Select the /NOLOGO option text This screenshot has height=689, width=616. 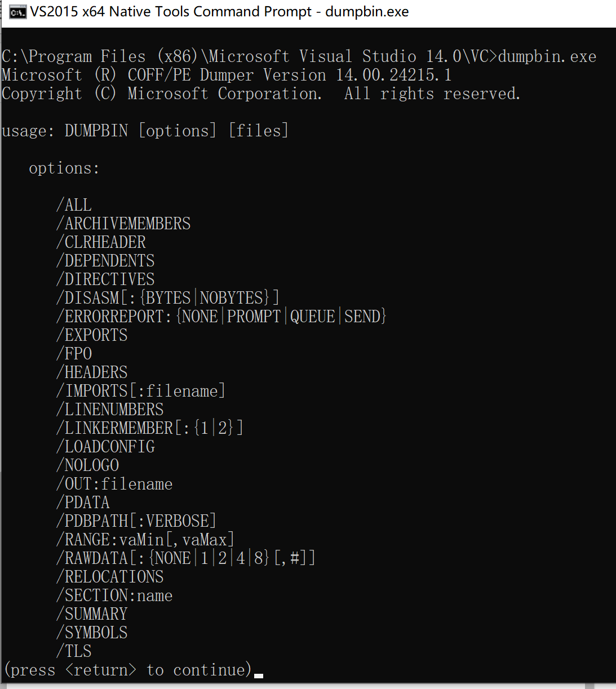point(87,465)
